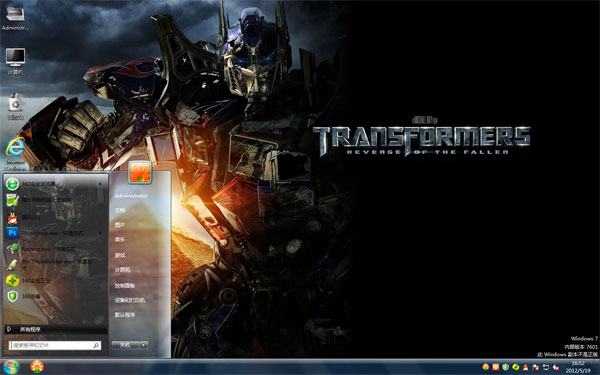Launch Tencent QQ penguin from Start menu

[54, 217]
